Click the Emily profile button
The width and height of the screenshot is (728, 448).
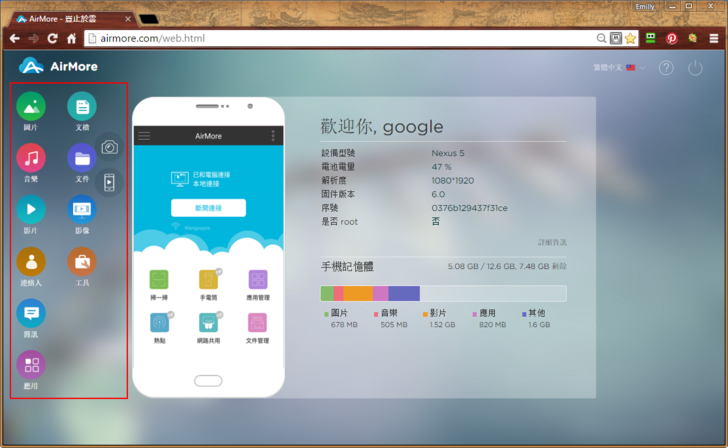[x=645, y=6]
